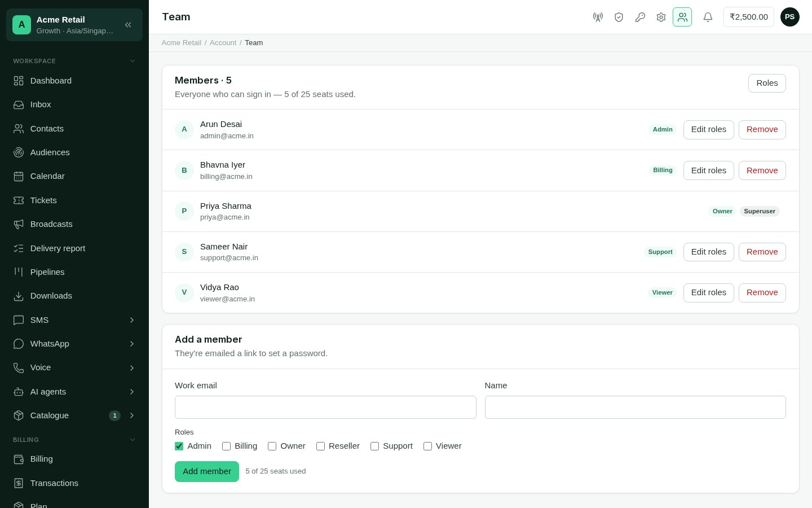Check the Billing role checkbox

227,446
